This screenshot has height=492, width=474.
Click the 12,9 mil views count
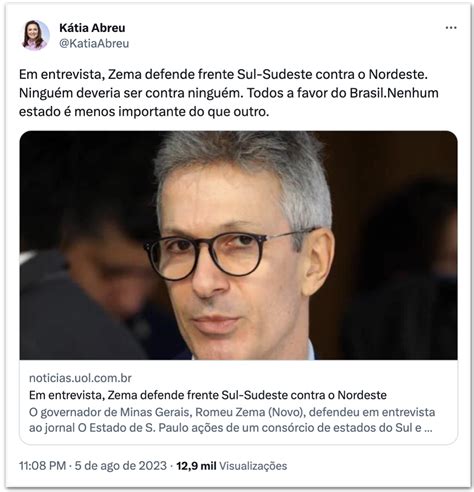point(196,466)
